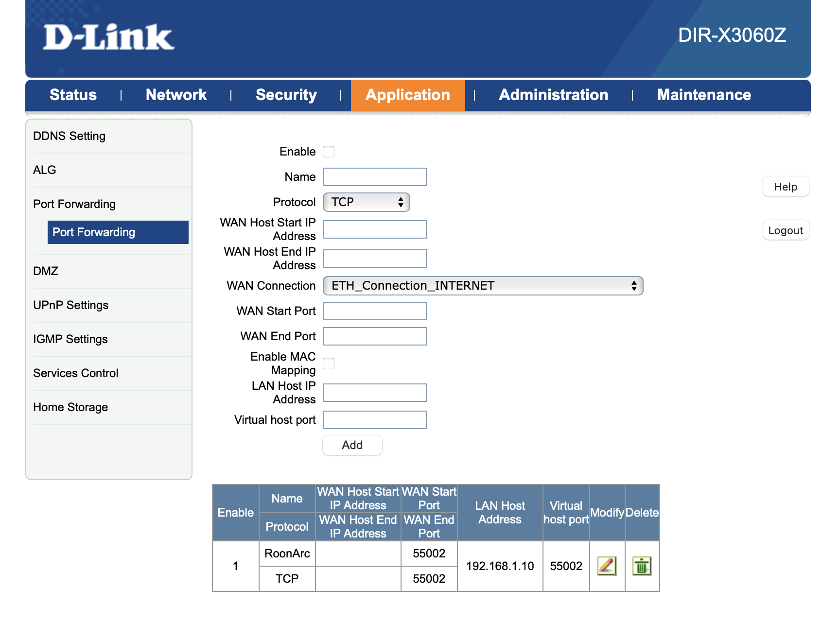The image size is (840, 624).
Task: Click the Add button
Action: pos(352,445)
